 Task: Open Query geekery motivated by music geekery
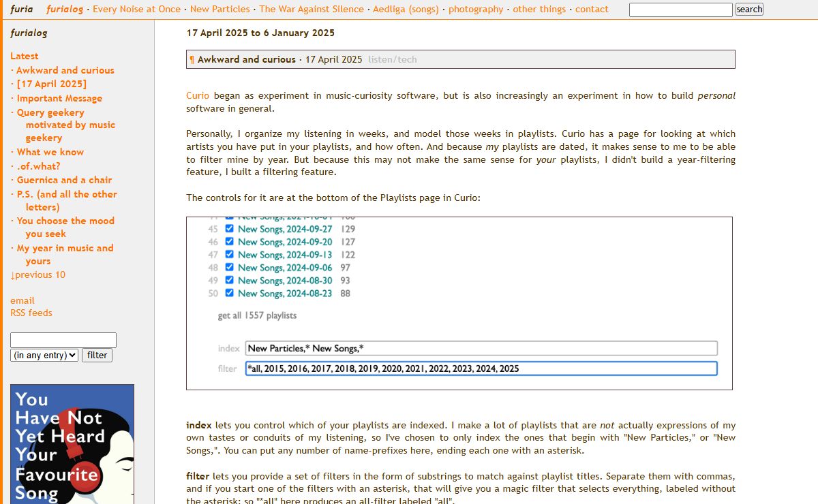[x=66, y=125]
